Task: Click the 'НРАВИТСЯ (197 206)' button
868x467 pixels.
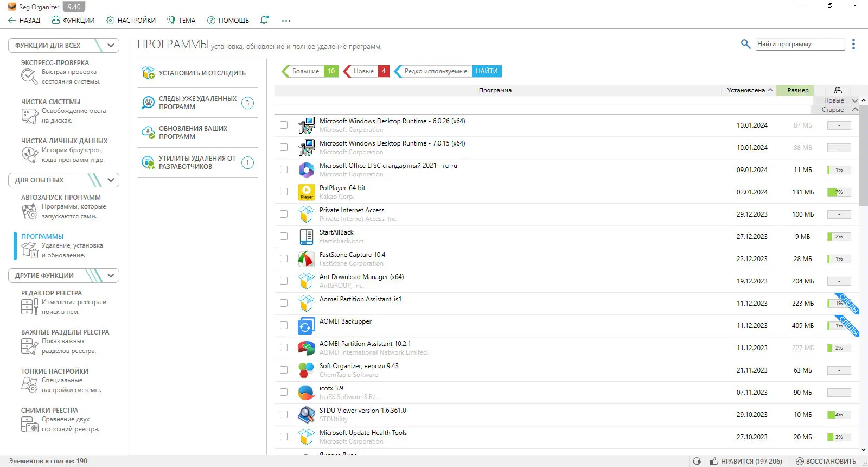Action: click(x=746, y=461)
